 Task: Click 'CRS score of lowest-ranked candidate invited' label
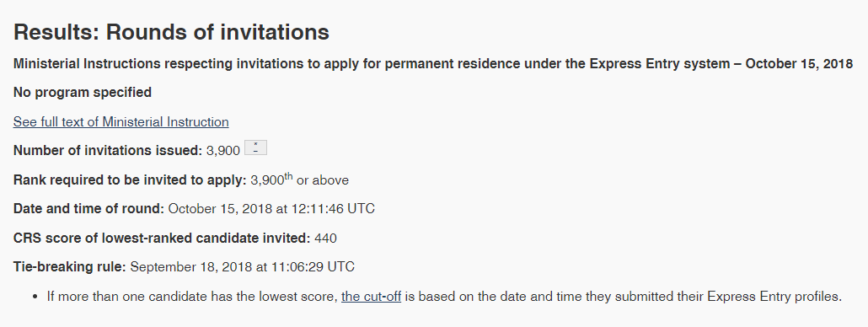click(x=162, y=239)
